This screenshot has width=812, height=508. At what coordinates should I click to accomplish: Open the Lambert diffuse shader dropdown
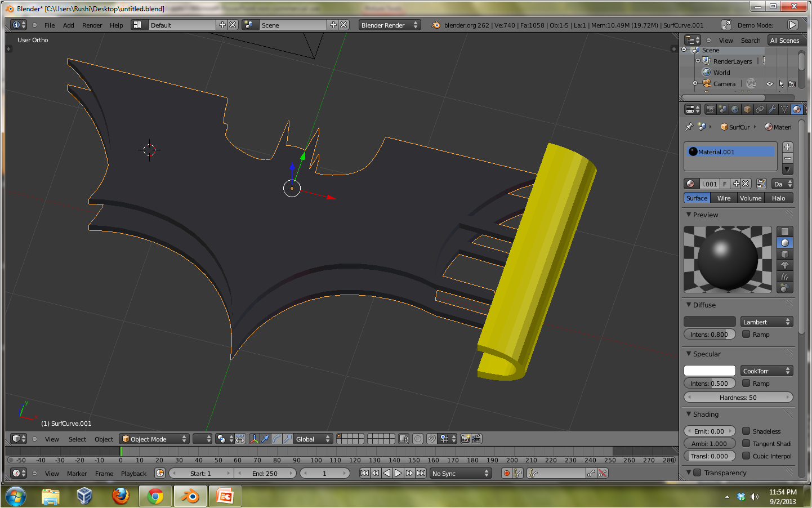[766, 322]
